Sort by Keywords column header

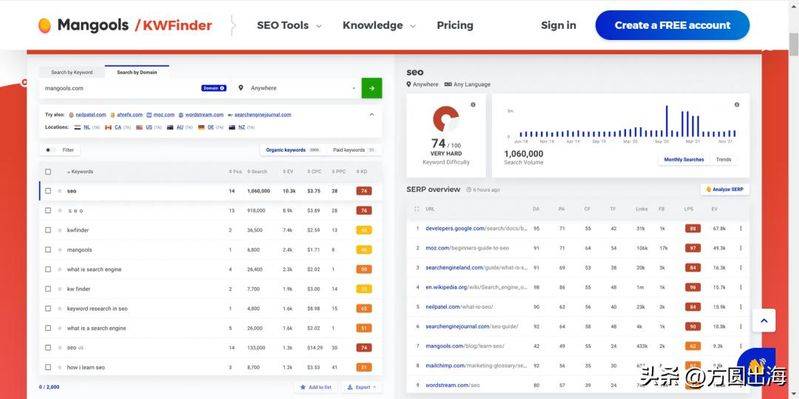pos(80,172)
